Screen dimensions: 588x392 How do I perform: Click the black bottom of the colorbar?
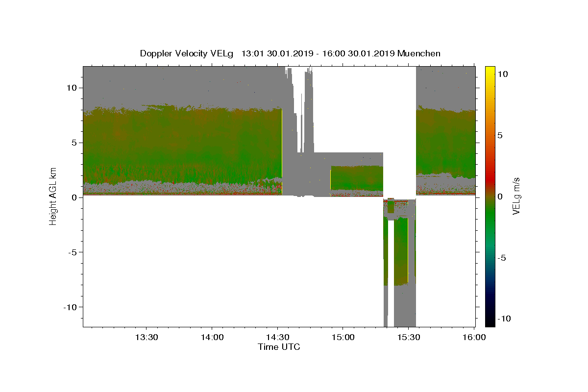pos(490,323)
